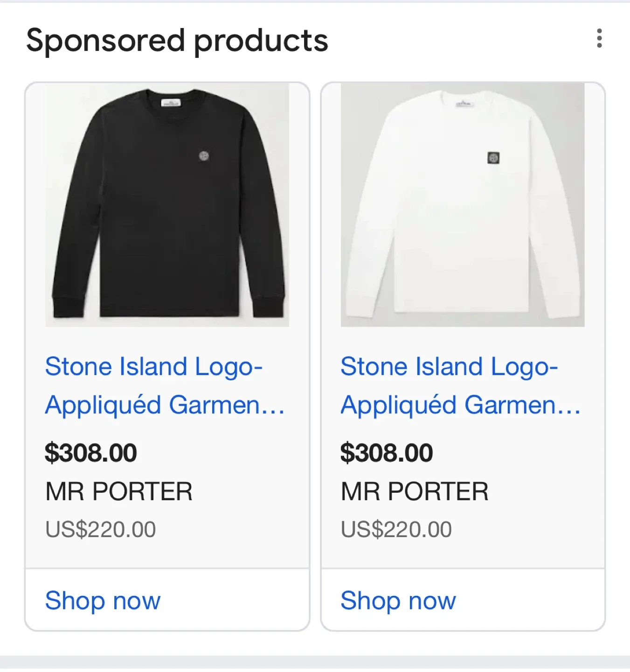Open the black Stone Island product title link

[154, 366]
